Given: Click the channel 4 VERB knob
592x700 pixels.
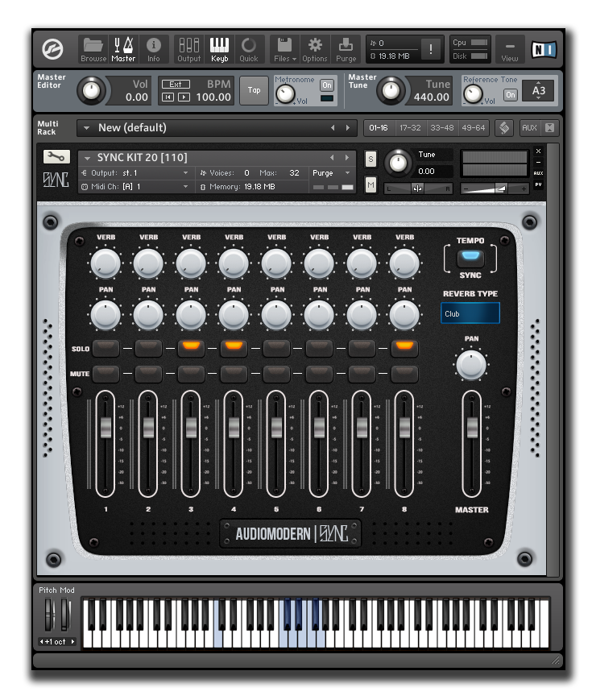Looking at the screenshot, I should 234,263.
